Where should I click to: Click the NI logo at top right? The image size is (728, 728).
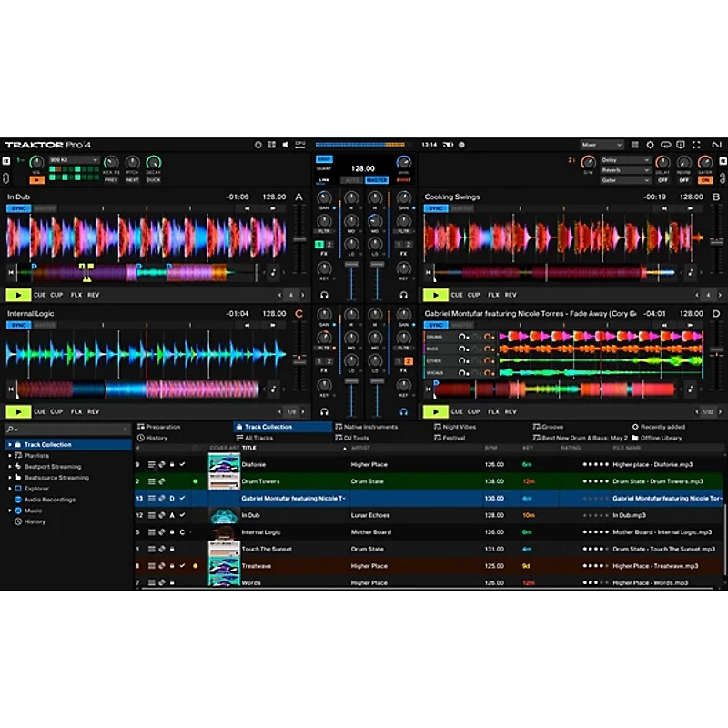(x=715, y=145)
